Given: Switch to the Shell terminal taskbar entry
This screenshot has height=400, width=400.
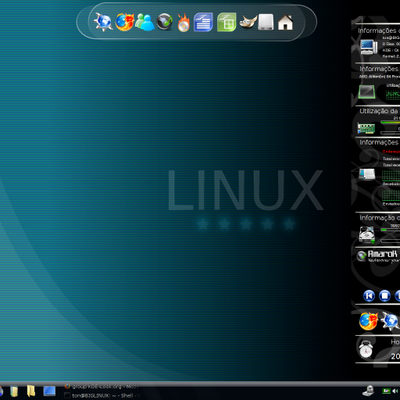Looking at the screenshot, I should click(102, 395).
